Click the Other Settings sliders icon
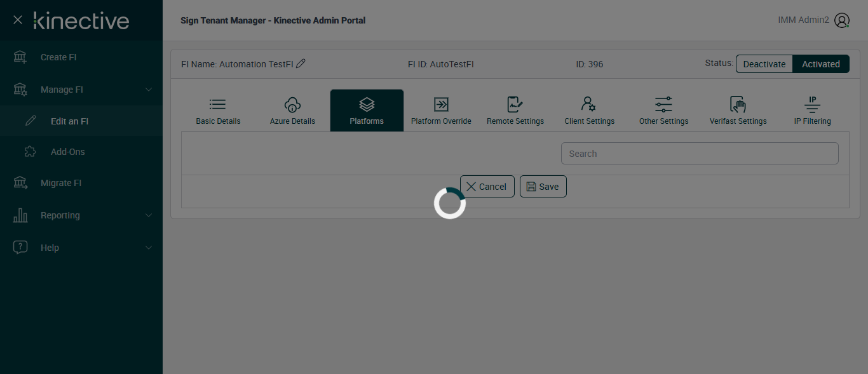The image size is (868, 374). click(x=663, y=104)
